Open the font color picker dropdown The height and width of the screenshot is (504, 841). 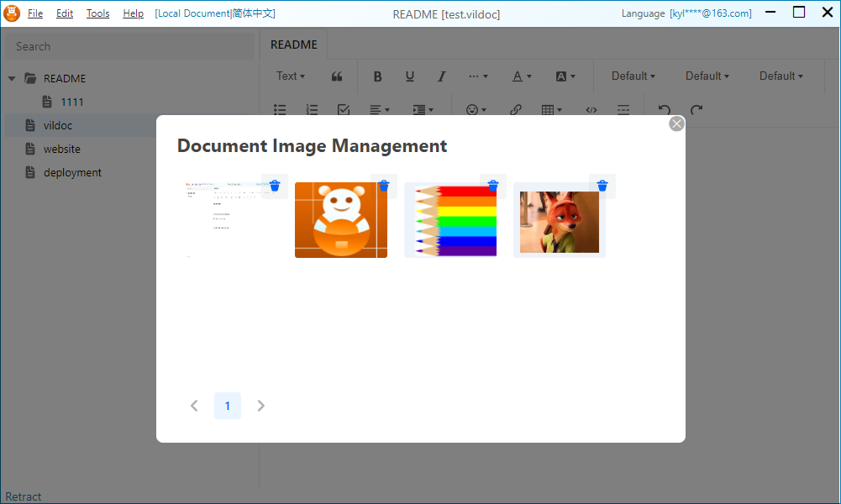click(x=522, y=76)
